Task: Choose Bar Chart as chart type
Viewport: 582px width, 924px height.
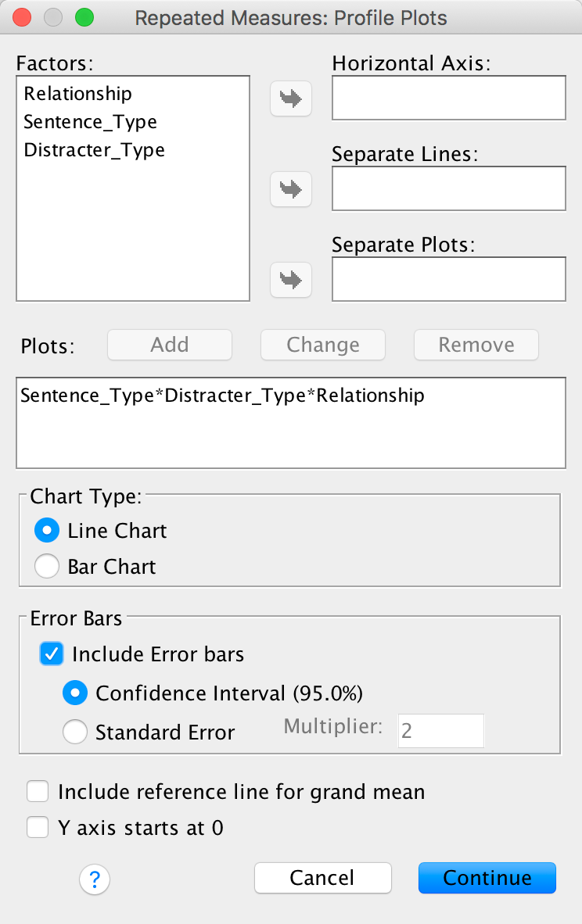Action: pyautogui.click(x=47, y=567)
